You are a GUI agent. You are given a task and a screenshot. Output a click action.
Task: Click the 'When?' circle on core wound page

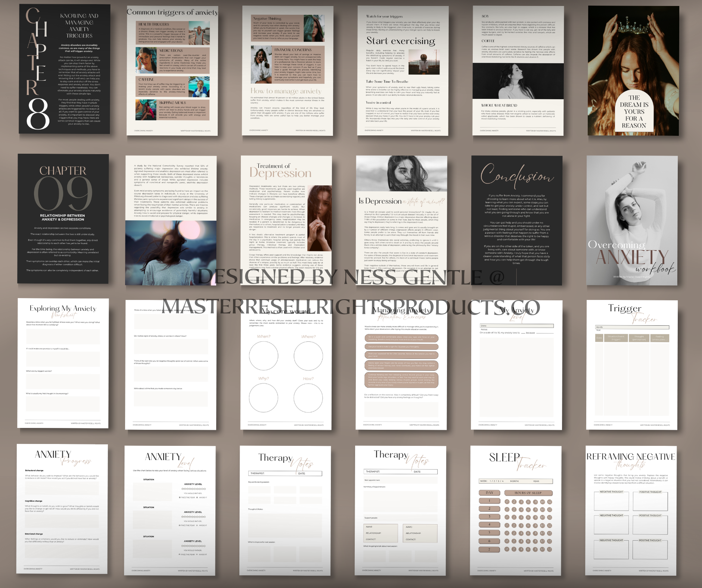pos(264,356)
